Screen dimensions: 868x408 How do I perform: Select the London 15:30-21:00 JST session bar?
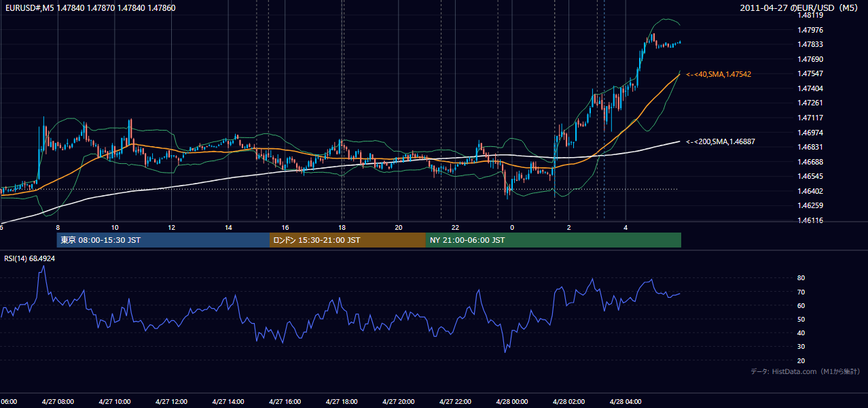(x=348, y=240)
